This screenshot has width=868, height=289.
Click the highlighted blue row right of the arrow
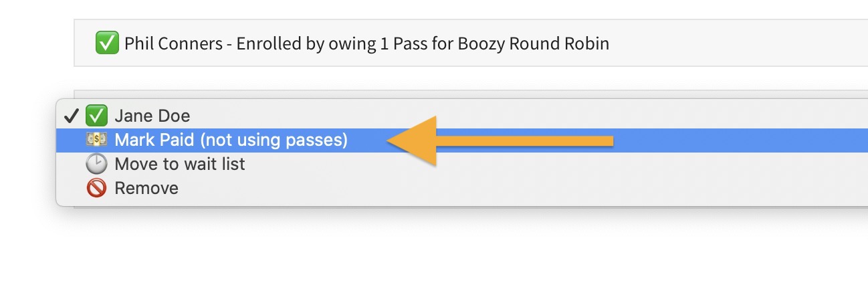(x=736, y=140)
